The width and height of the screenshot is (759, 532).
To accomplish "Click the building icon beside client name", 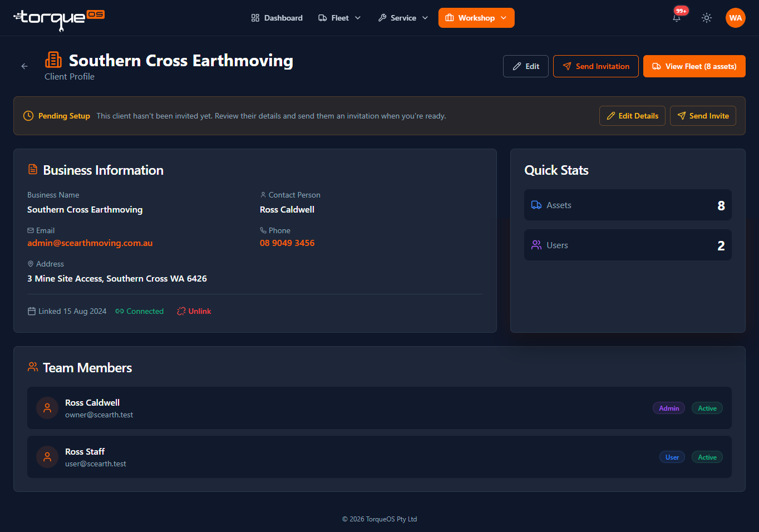I will click(53, 60).
